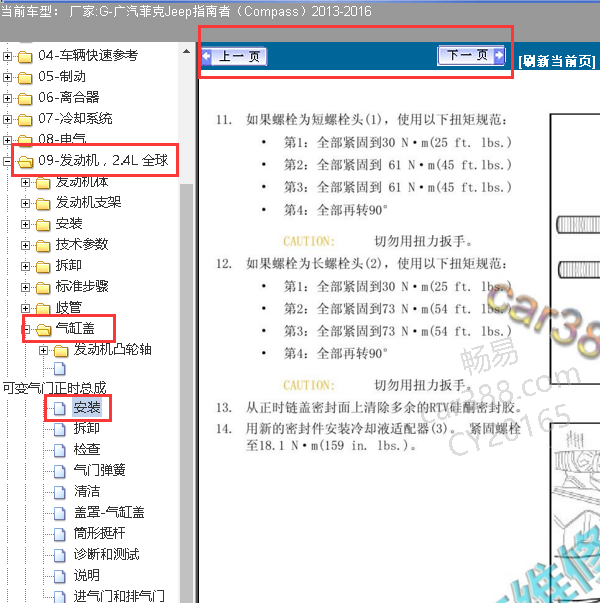Click folder icon beside 发动机支架

(x=43, y=204)
